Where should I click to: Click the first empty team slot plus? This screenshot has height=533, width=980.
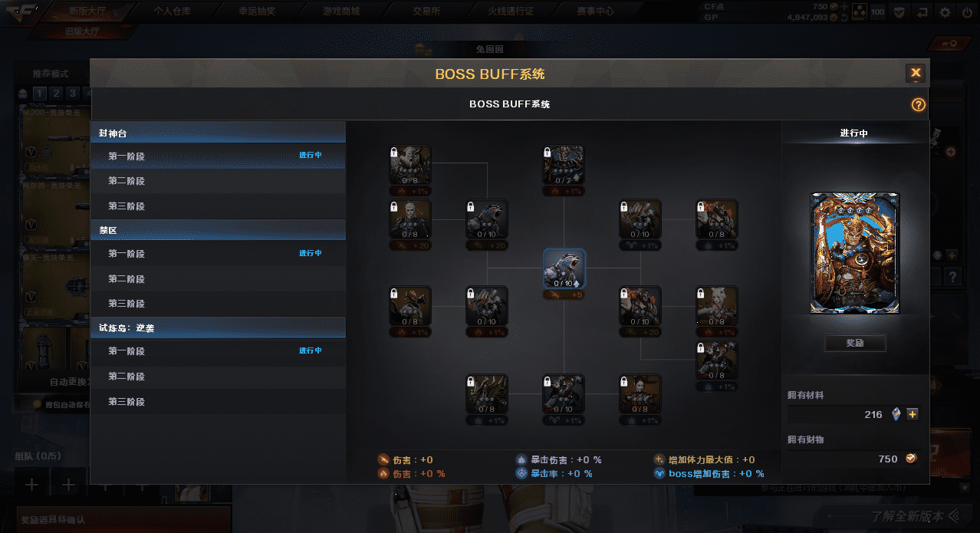[x=32, y=484]
